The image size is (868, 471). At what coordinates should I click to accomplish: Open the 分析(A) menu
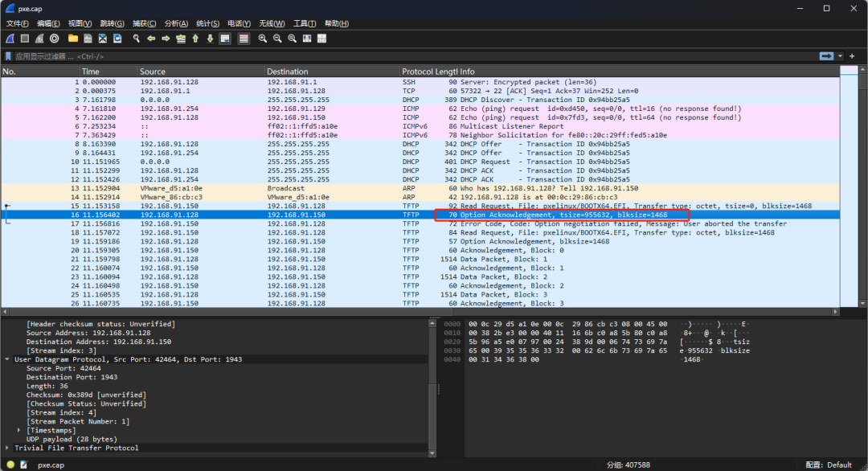pos(176,23)
